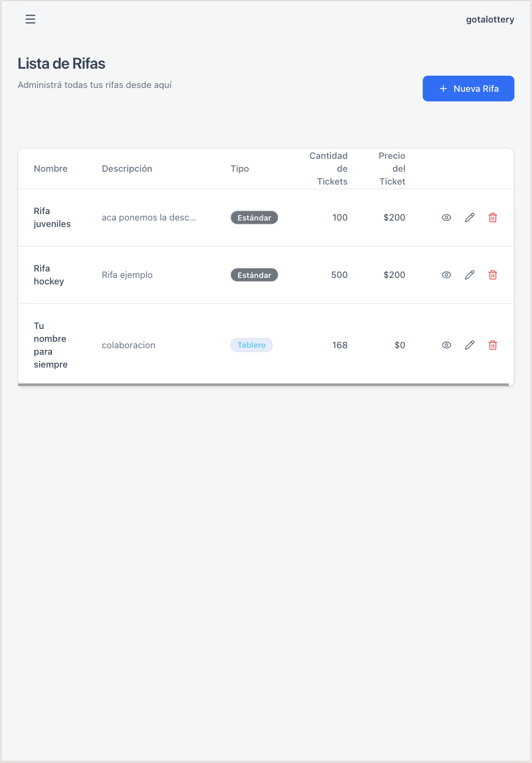Delete the Rifa juveniles raffle
Screen dimensions: 532x763
(x=493, y=217)
